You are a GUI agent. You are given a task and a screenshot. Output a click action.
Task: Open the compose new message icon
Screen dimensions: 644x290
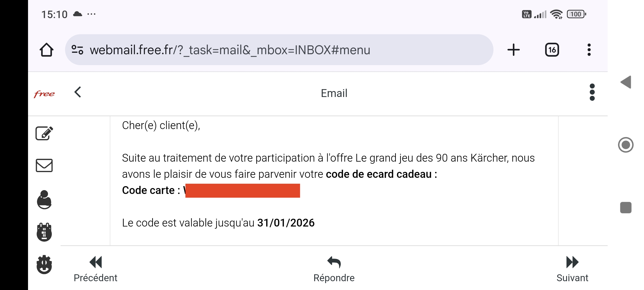point(44,133)
